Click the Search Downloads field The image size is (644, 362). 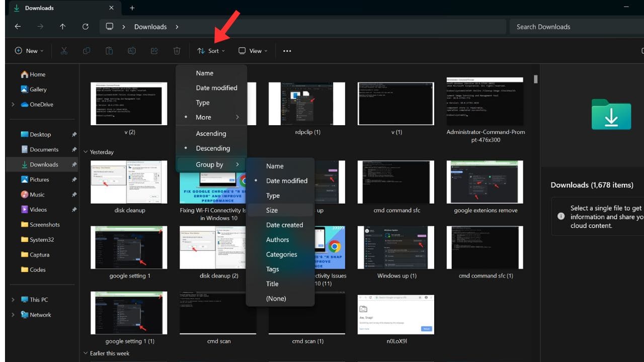tap(577, 27)
